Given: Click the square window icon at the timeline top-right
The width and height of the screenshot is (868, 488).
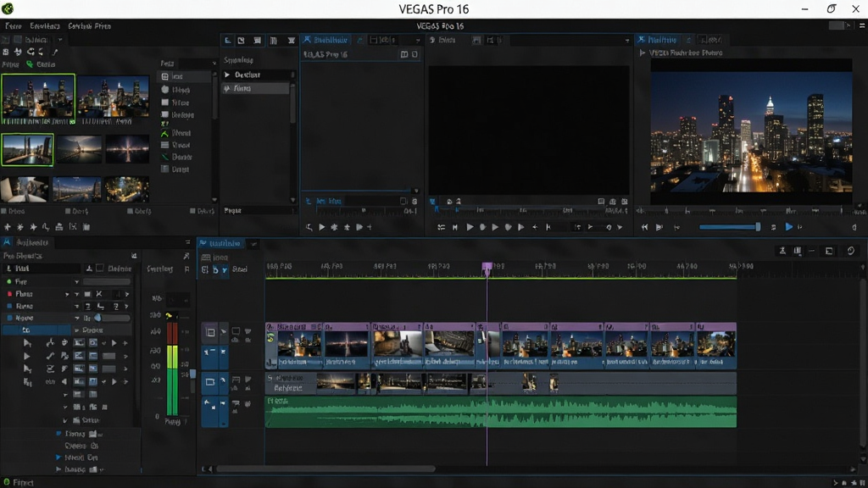Looking at the screenshot, I should (829, 251).
